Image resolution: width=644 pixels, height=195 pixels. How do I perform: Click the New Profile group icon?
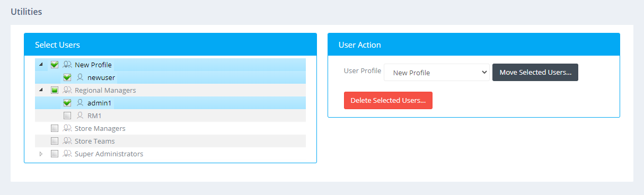[x=67, y=65]
